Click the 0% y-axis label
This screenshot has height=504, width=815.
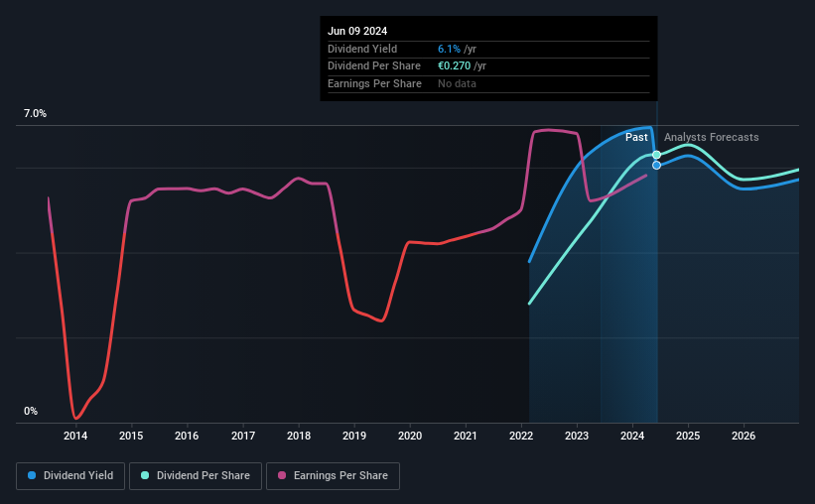click(31, 412)
